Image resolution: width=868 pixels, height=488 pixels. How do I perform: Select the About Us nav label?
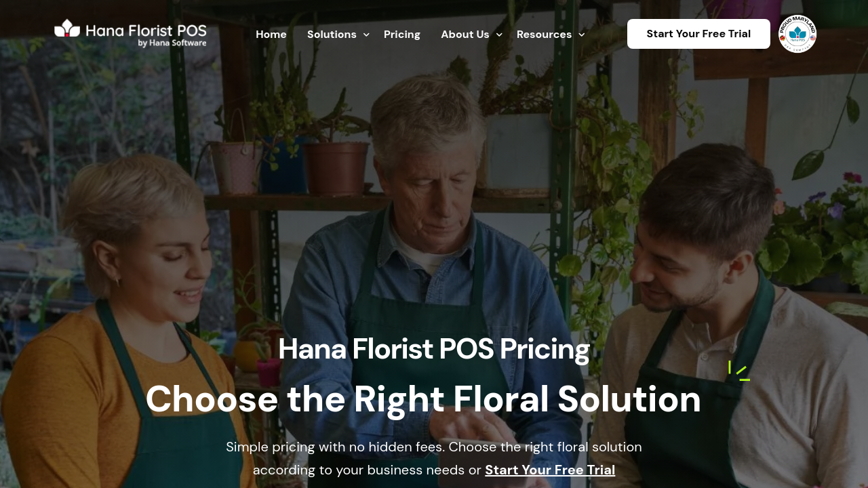[x=465, y=35]
